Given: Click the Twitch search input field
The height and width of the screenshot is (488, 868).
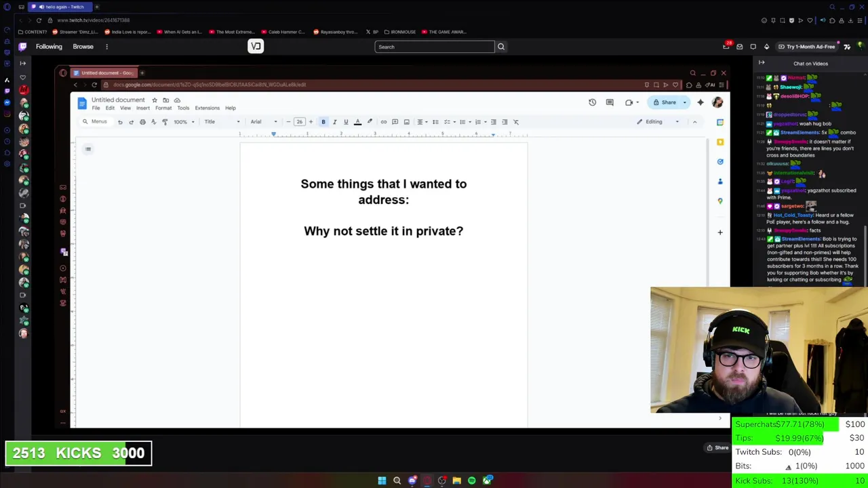Looking at the screenshot, I should (435, 47).
